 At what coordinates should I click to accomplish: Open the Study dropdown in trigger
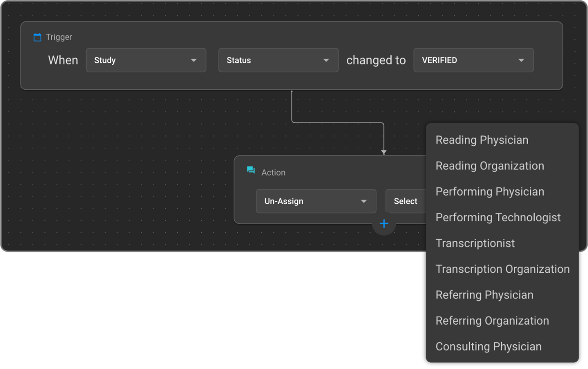(x=146, y=60)
